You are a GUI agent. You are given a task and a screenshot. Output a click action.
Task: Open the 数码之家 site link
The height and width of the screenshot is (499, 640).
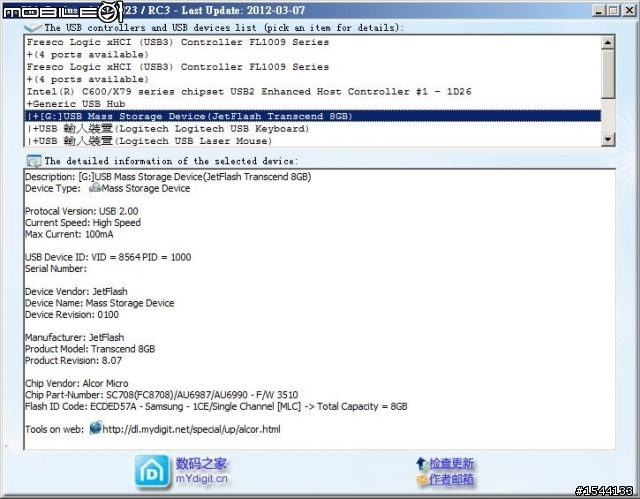coord(201,464)
